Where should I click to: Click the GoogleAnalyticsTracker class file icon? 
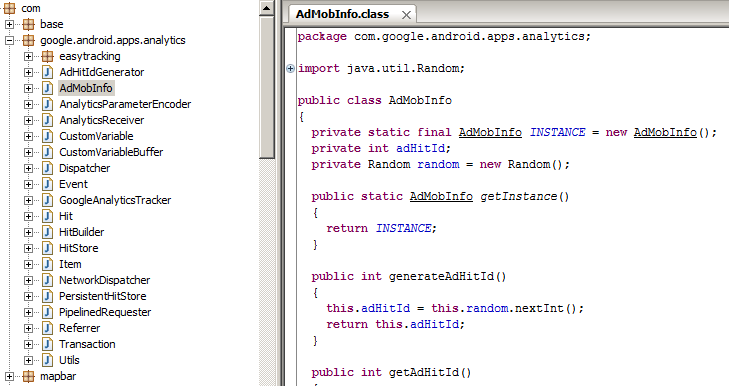47,200
